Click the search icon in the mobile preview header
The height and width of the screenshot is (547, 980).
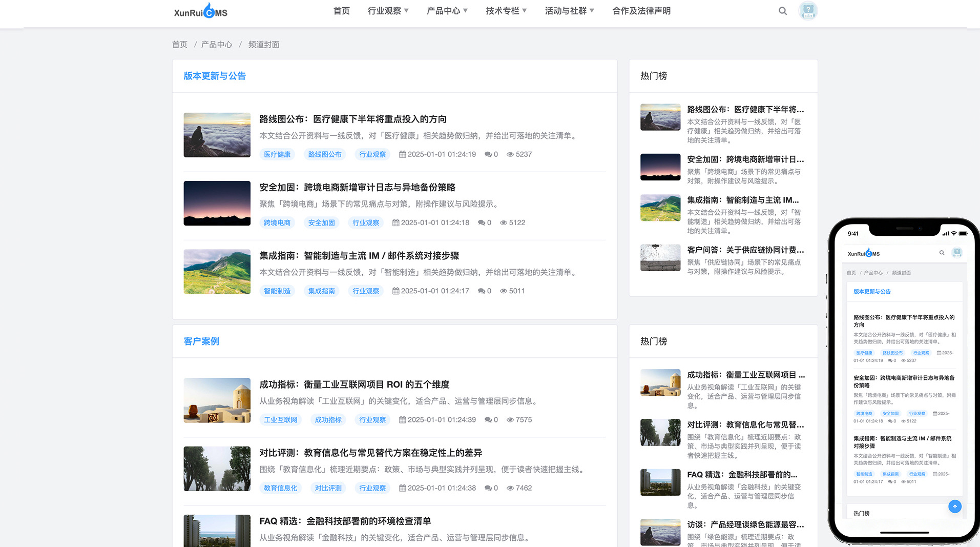pyautogui.click(x=942, y=253)
